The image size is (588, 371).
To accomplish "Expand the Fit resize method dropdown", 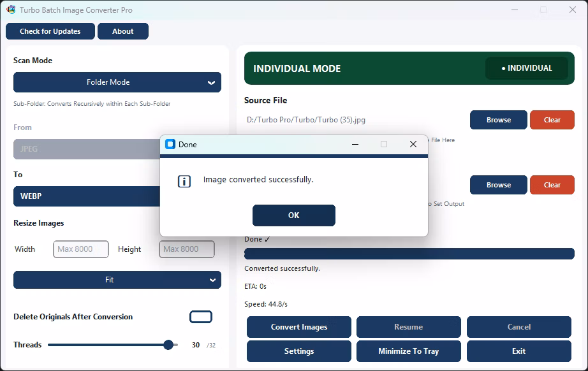I will [x=117, y=280].
